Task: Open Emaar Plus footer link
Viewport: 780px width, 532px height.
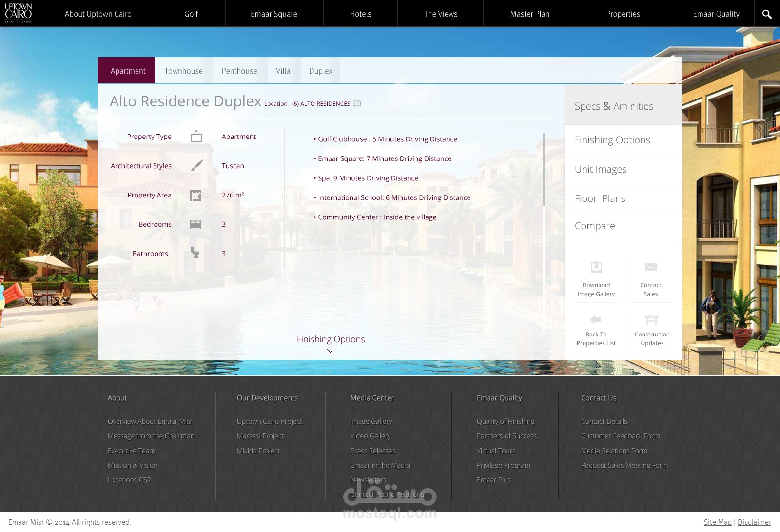Action: coord(494,480)
